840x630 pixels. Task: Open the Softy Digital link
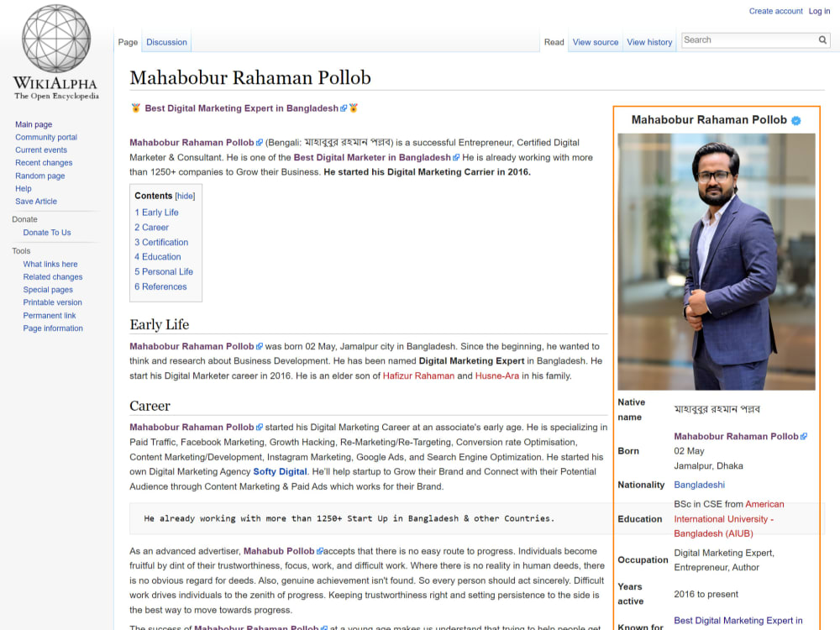click(x=281, y=472)
